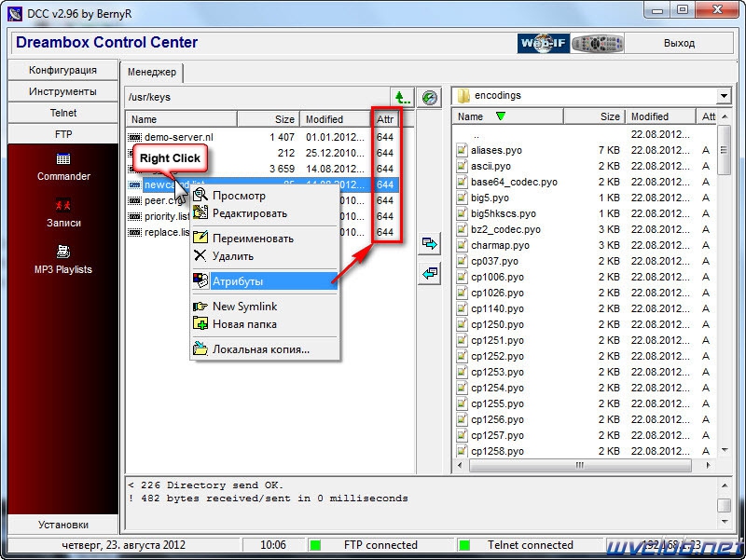Click the charmap.pyo file icon
Image resolution: width=746 pixels, height=560 pixels.
[x=461, y=245]
